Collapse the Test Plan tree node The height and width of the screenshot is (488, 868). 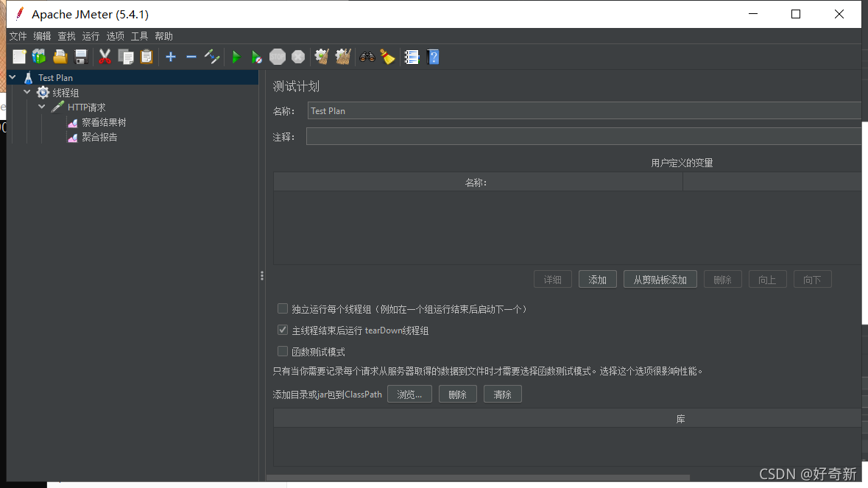[13, 77]
